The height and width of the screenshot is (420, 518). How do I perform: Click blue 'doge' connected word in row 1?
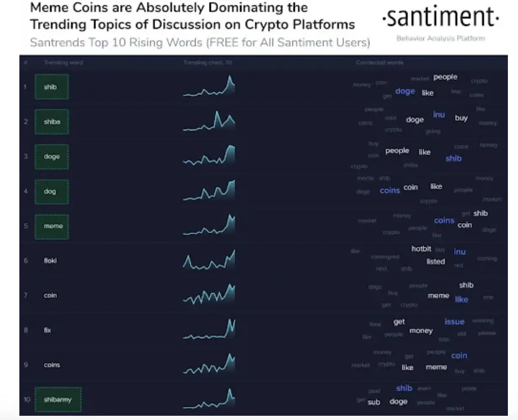coord(405,91)
